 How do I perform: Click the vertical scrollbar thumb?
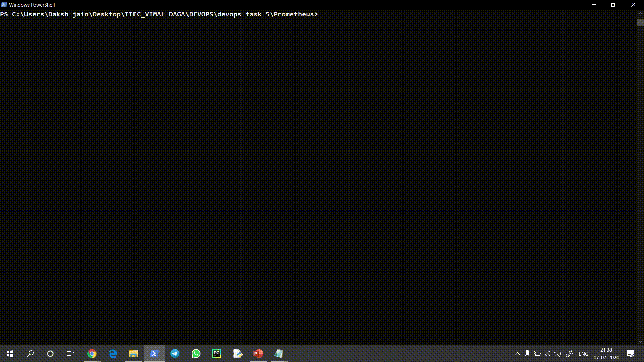point(640,23)
